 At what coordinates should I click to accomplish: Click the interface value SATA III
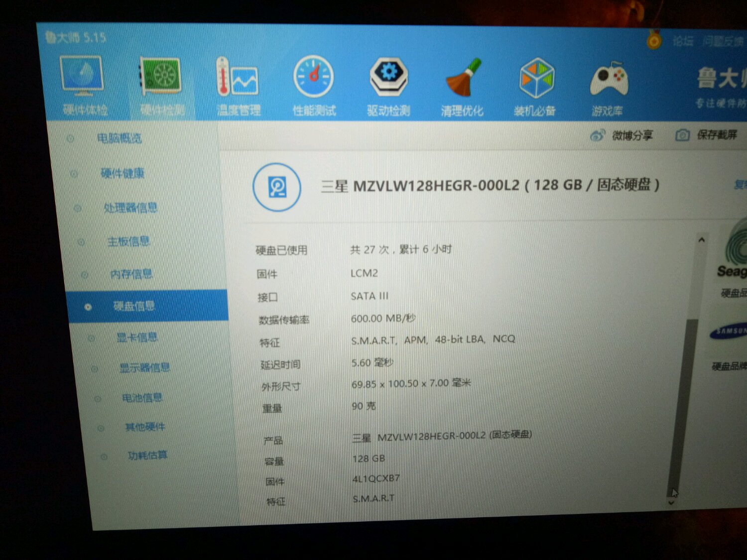(370, 296)
